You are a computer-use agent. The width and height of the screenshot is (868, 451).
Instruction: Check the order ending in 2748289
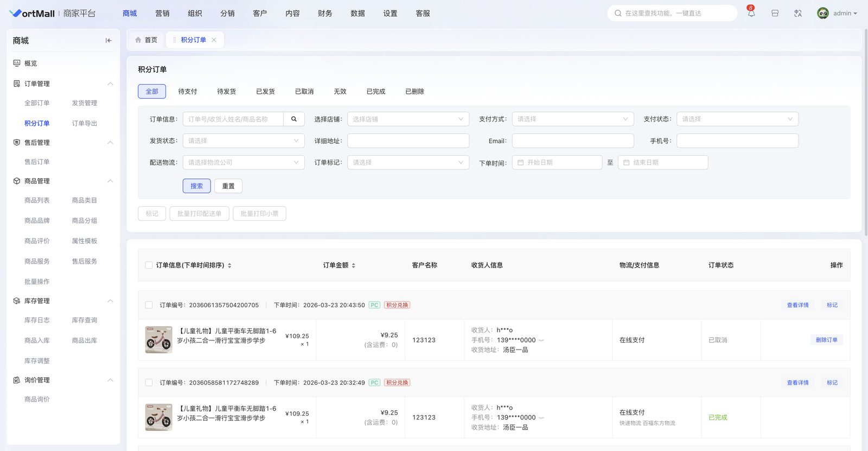(x=149, y=383)
